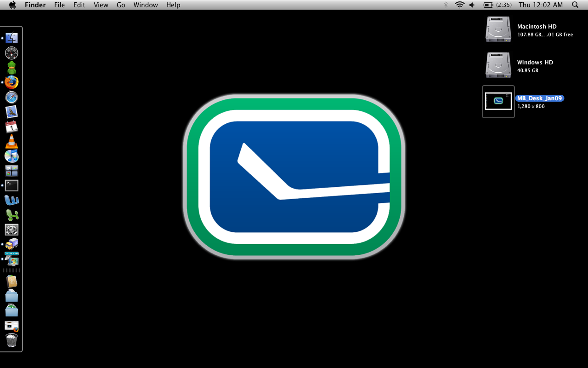Select the MB_Desk_Jan09 image thumbnail
Viewport: 588px width, 368px height.
(498, 101)
